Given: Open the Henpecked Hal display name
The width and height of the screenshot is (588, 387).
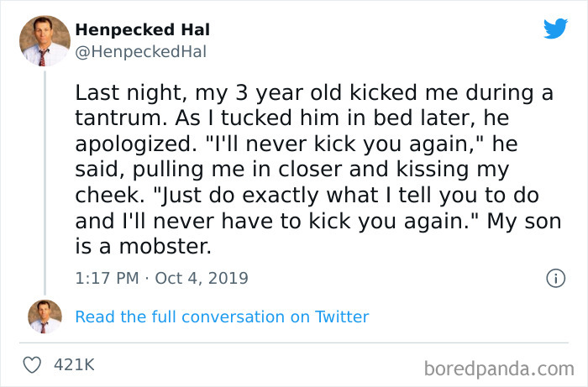Looking at the screenshot, I should 142,29.
